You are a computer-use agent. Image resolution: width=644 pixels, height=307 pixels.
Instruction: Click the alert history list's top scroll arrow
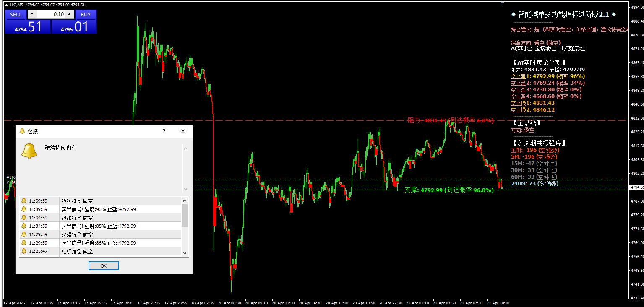coord(185,200)
